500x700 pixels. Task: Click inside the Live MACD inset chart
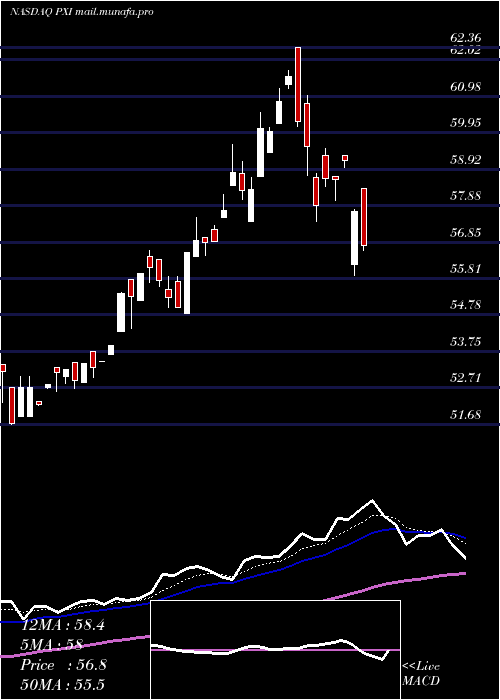[x=275, y=650]
